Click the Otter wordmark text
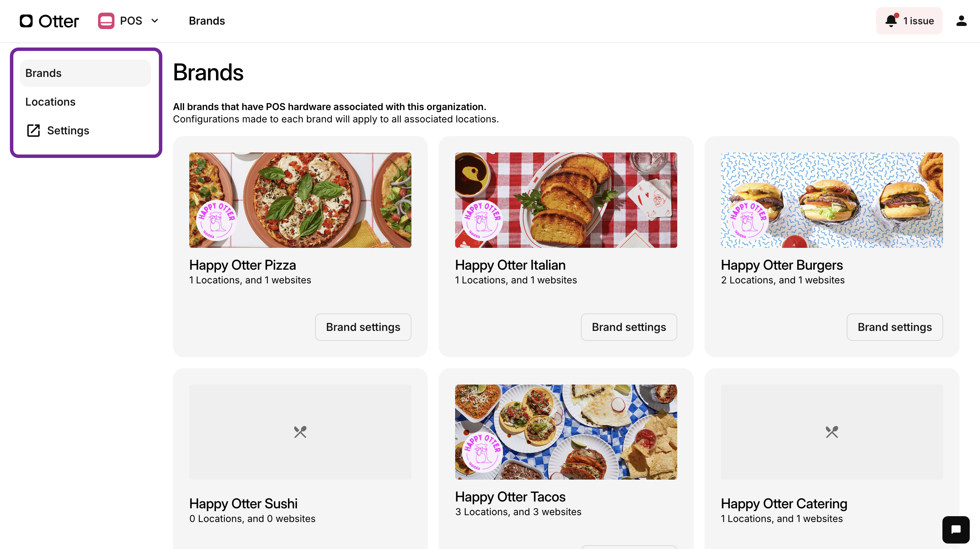980x549 pixels. click(x=59, y=21)
